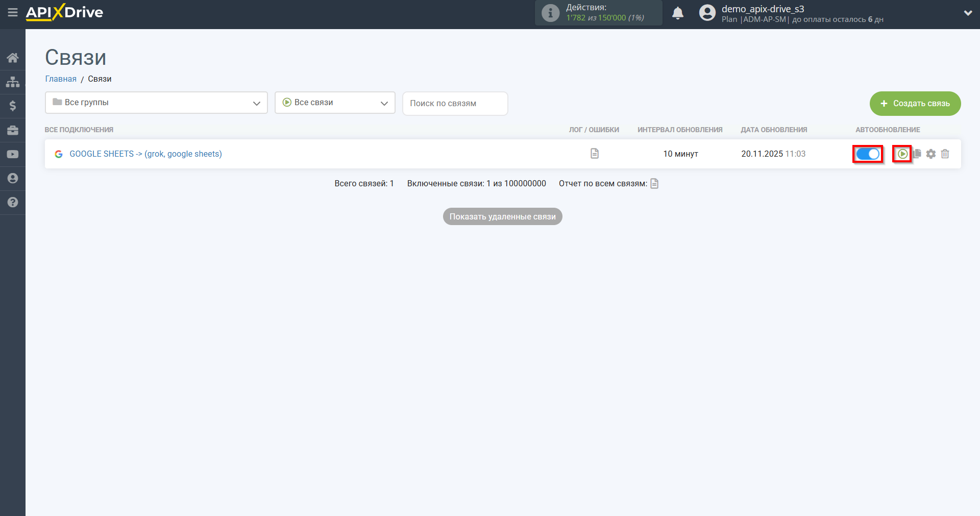Run the connection manually via green play icon
Screen dimensions: 980x516
click(902, 154)
